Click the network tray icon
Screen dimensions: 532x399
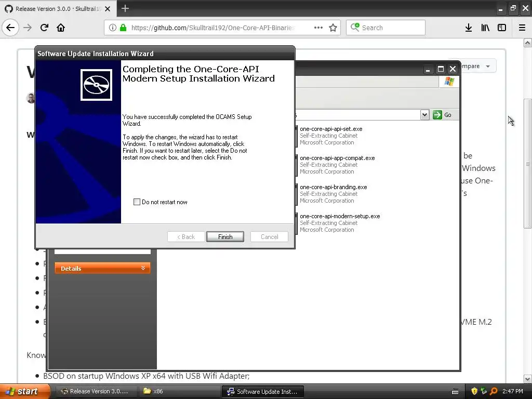(x=484, y=391)
